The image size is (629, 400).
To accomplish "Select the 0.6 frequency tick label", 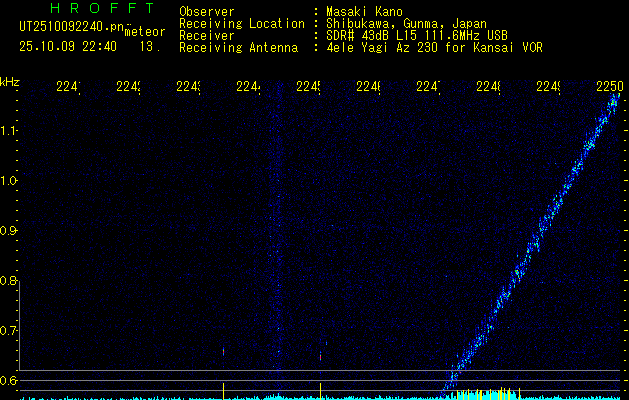I will pos(9,380).
